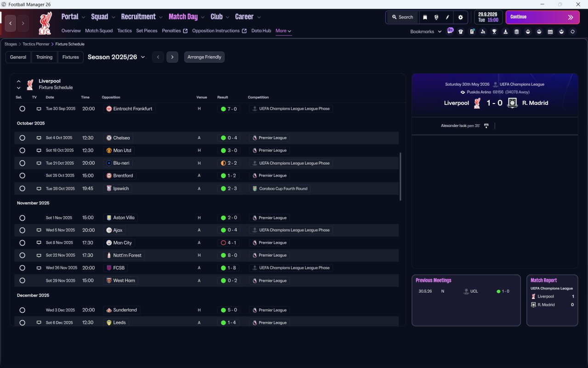The width and height of the screenshot is (588, 368).
Task: Select the Man City fixture radio button
Action: (22, 243)
